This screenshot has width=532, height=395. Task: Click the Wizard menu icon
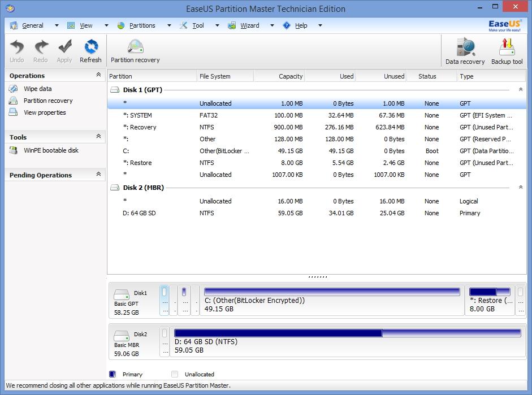click(232, 25)
